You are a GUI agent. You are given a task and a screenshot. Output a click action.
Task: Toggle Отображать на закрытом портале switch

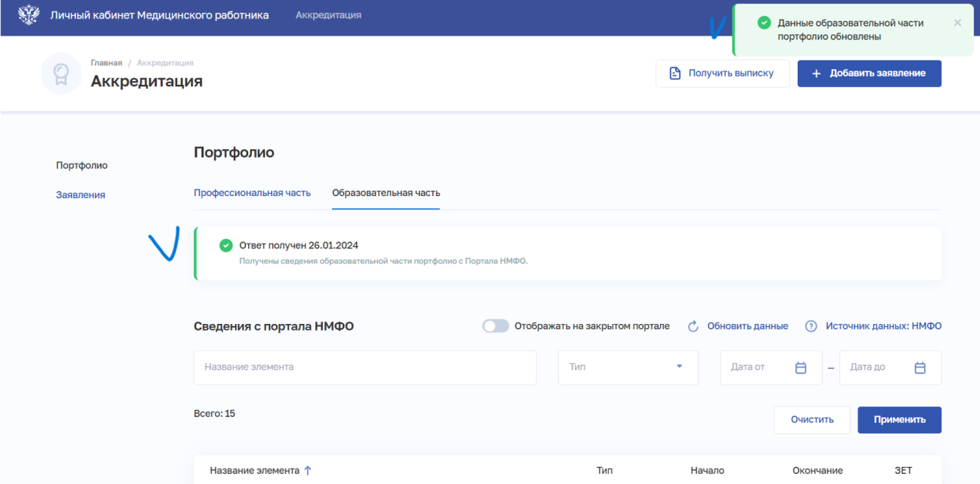(495, 326)
